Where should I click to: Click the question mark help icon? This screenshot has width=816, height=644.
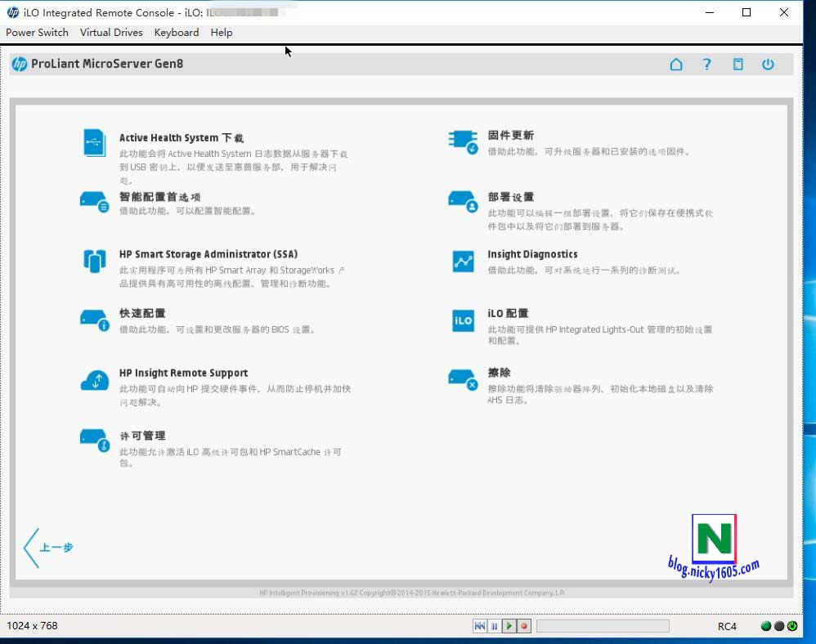706,64
